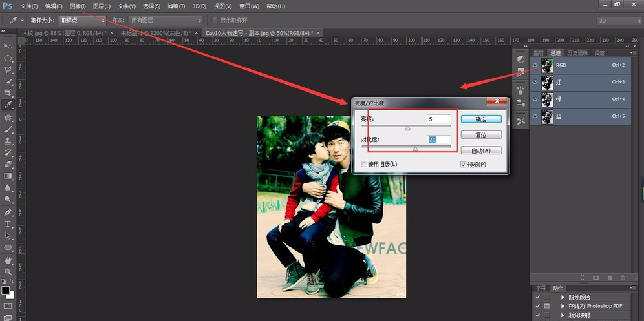Select the Move tool
Image resolution: width=644 pixels, height=321 pixels.
click(8, 46)
